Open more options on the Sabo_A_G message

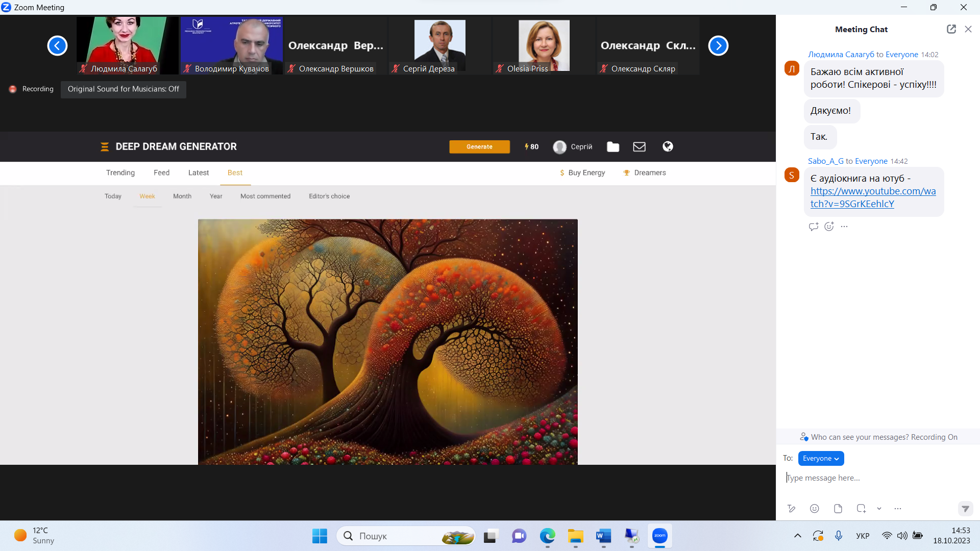point(844,227)
